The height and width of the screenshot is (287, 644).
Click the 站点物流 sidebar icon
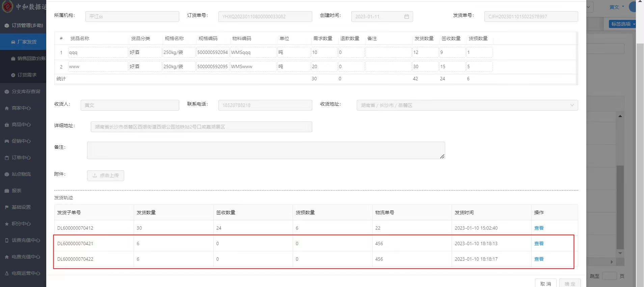click(7, 174)
